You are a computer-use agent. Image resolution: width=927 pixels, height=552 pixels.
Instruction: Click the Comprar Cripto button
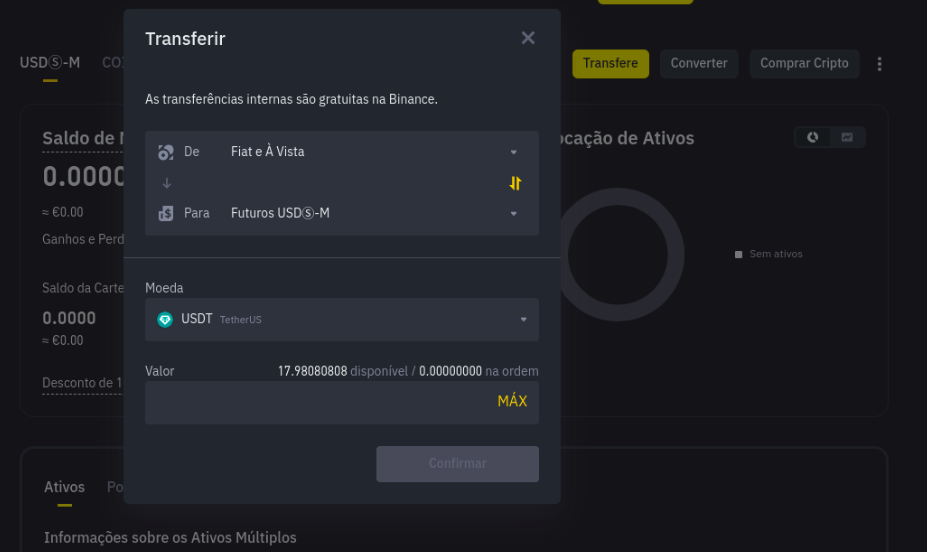[804, 64]
